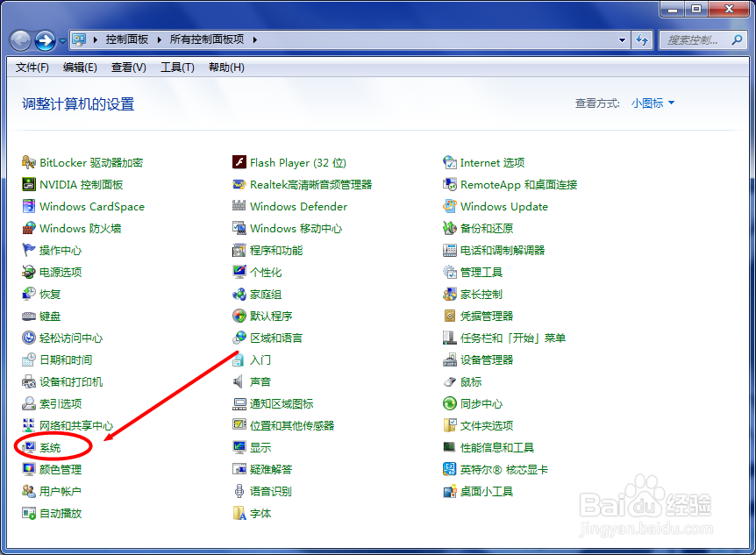Open the 查看 menu
Image resolution: width=756 pixels, height=555 pixels.
(x=128, y=67)
